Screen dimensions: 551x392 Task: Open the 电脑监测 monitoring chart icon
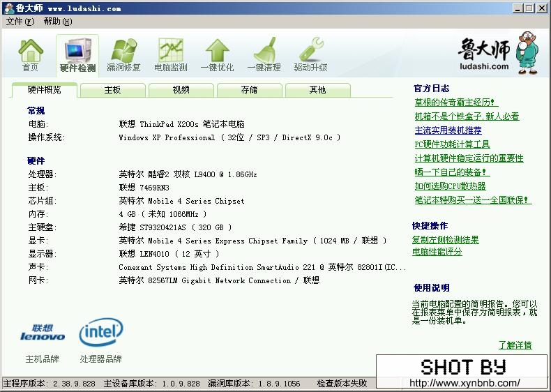tap(170, 55)
